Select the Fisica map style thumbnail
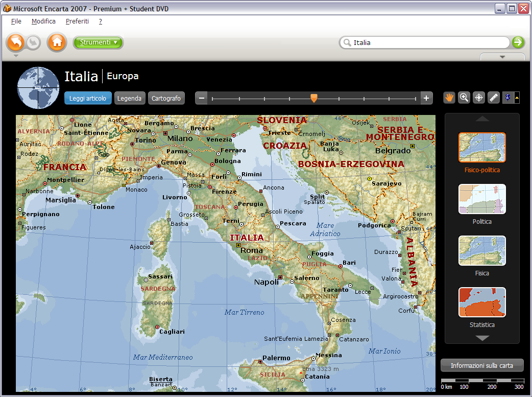Image resolution: width=532 pixels, height=397 pixels. point(482,251)
